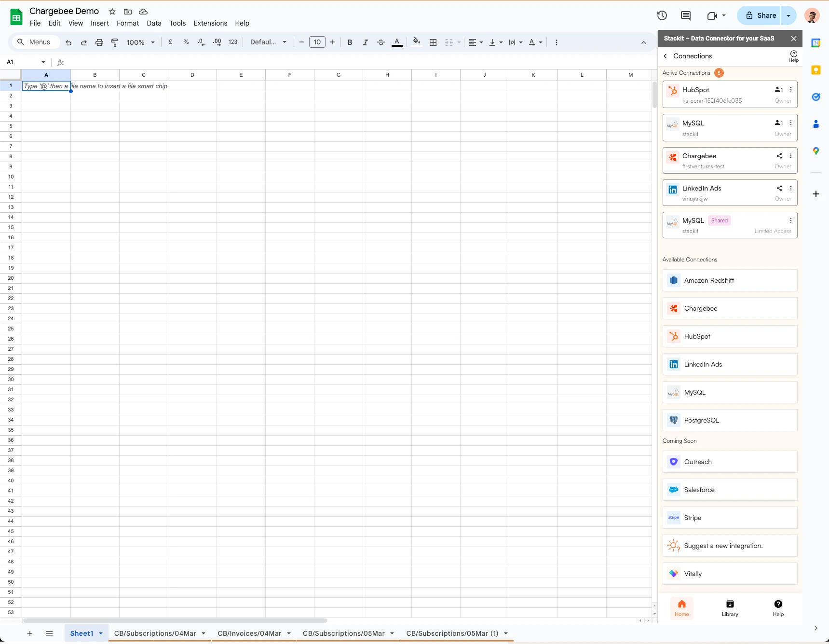Open comments panel icon
The image size is (829, 644).
tap(686, 15)
